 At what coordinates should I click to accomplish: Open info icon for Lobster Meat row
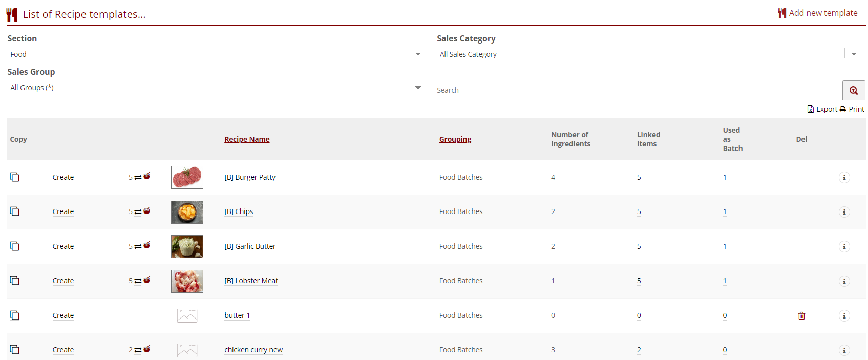point(844,281)
